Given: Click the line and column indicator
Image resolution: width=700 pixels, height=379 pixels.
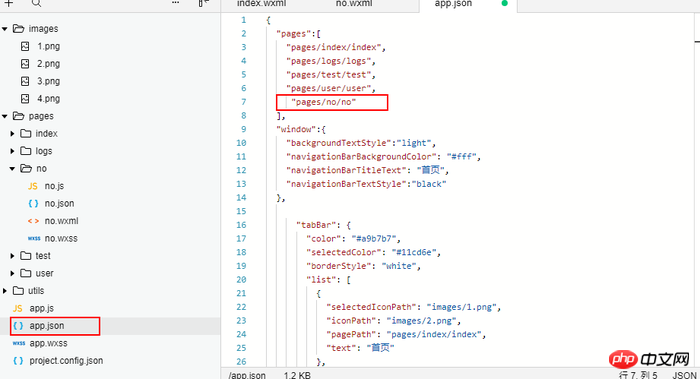Looking at the screenshot, I should tap(638, 375).
